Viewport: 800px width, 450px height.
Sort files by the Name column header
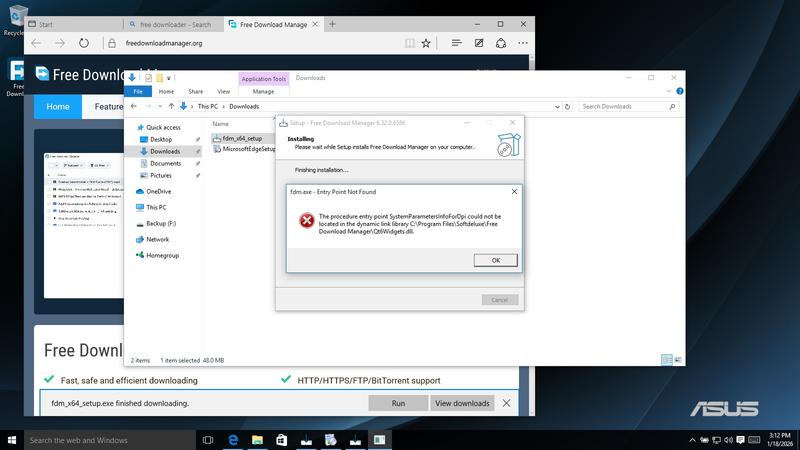coord(220,123)
